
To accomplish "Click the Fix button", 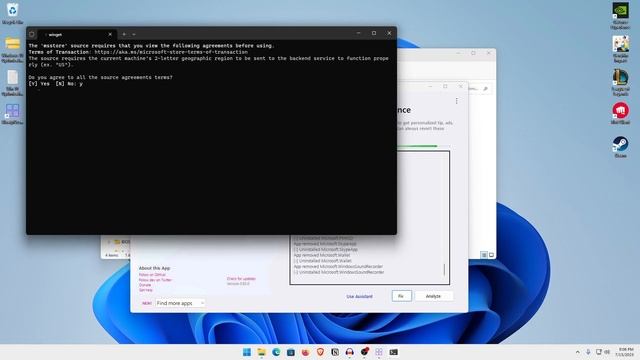I will pos(401,296).
